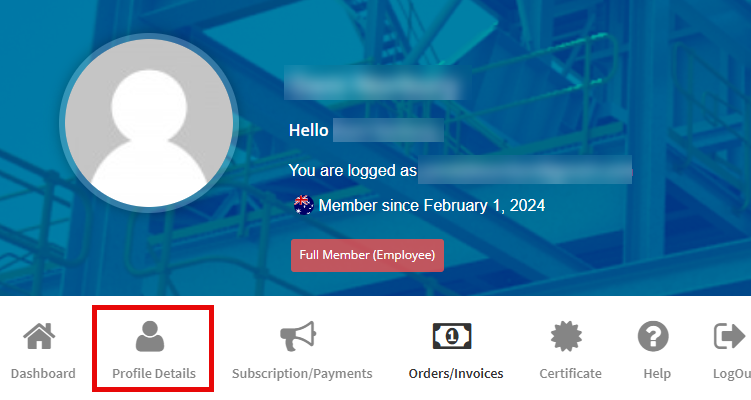Click the Profile Details person icon
Screen dimensions: 751x400
[152, 337]
